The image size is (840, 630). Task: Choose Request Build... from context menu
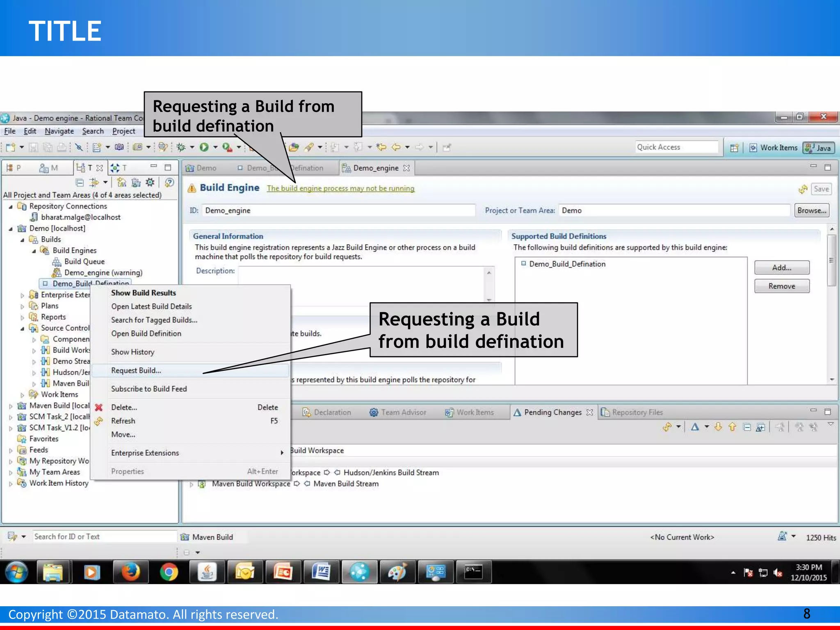point(136,370)
